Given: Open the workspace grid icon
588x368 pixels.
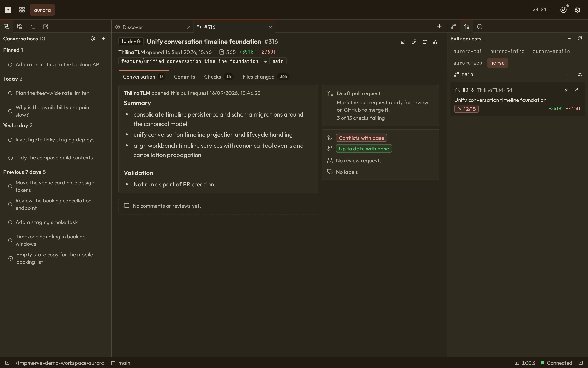Looking at the screenshot, I should tap(22, 10).
